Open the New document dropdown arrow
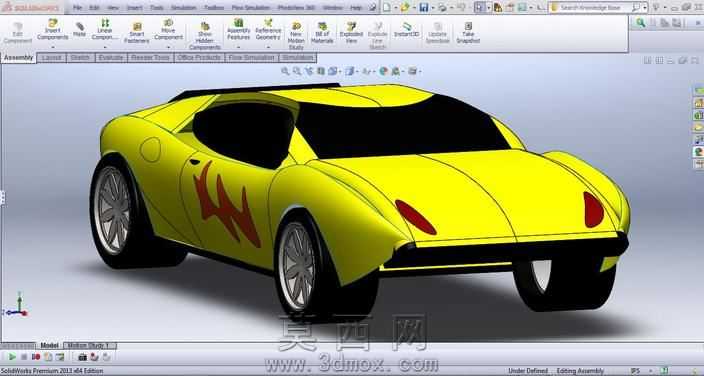The height and width of the screenshot is (376, 704). [x=395, y=8]
